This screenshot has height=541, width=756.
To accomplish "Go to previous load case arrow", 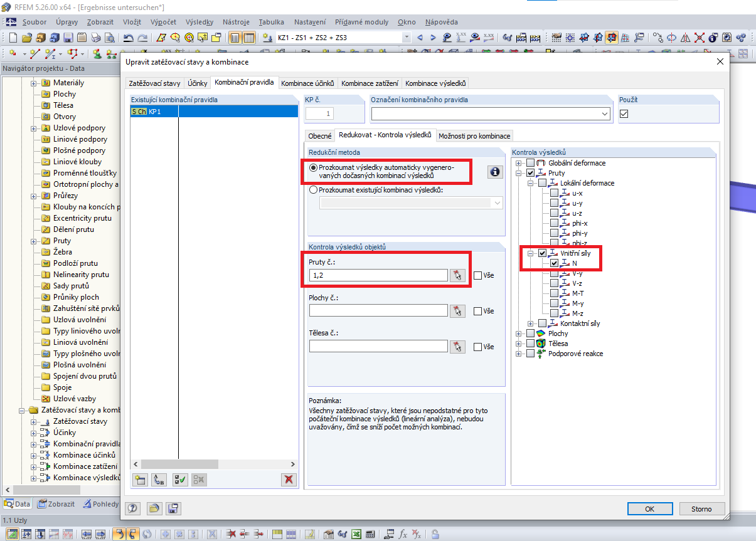I will coord(420,38).
